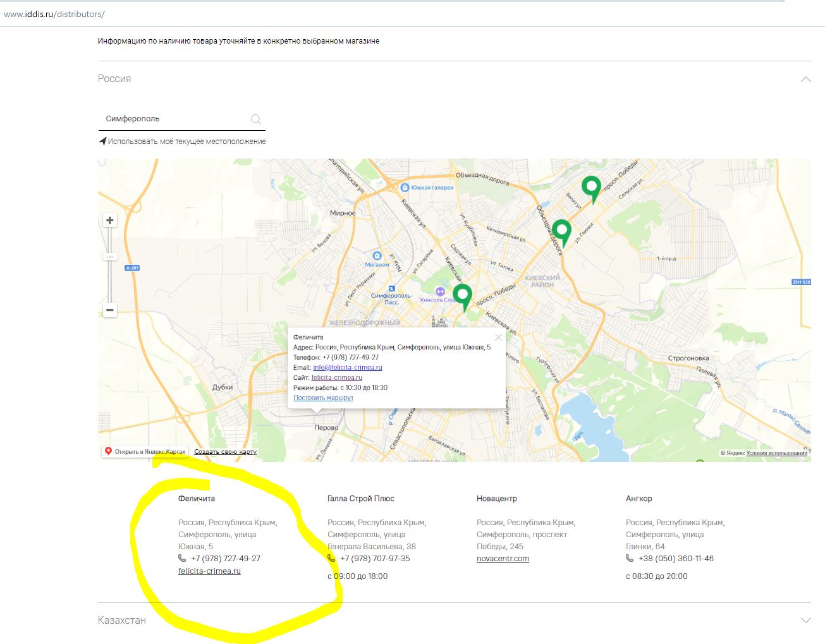Expand the Казахстан section

click(805, 620)
